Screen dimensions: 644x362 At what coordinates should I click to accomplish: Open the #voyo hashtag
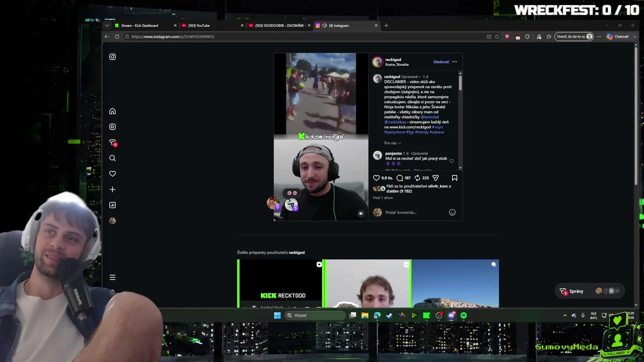437,127
